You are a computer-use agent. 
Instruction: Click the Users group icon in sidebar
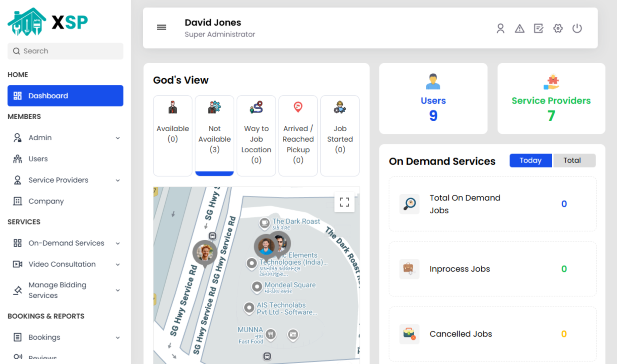coord(17,159)
